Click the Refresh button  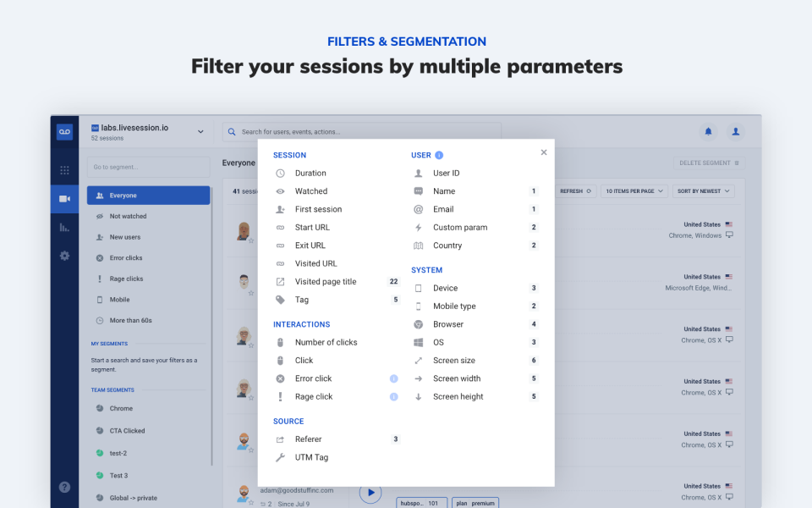click(575, 190)
